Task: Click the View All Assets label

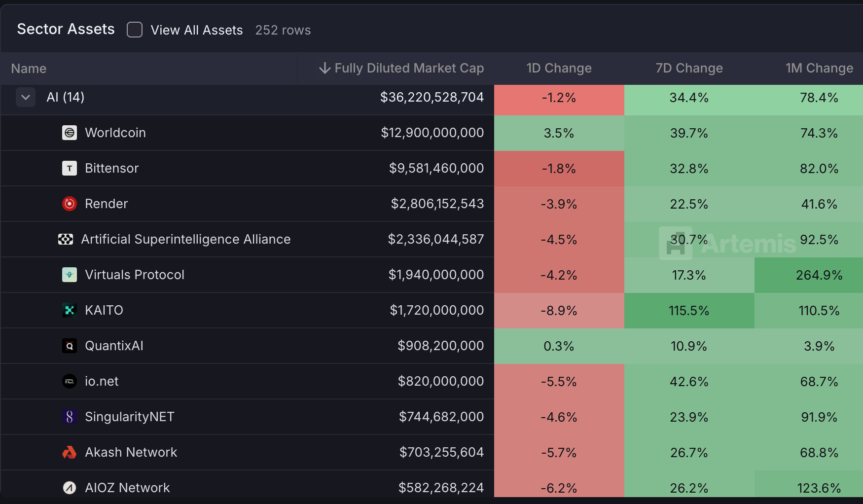Action: tap(197, 30)
